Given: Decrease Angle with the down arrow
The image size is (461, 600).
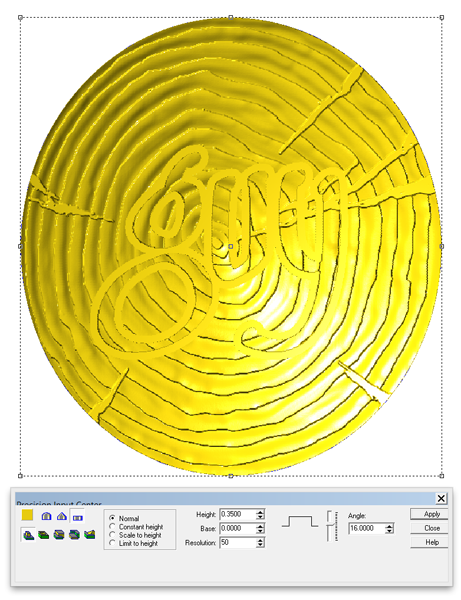Looking at the screenshot, I should [389, 531].
